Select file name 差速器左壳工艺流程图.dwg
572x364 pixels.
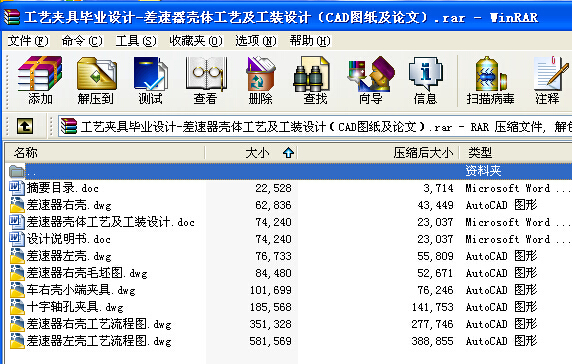(99, 341)
